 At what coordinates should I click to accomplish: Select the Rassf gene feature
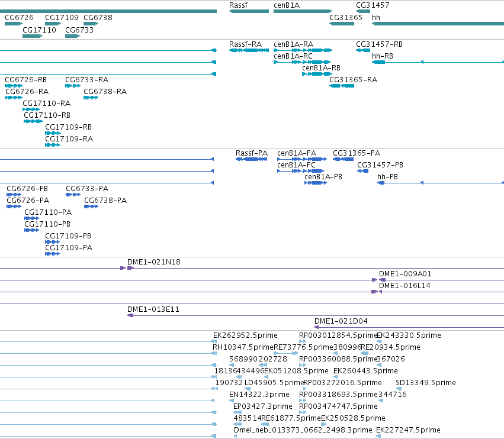point(249,11)
